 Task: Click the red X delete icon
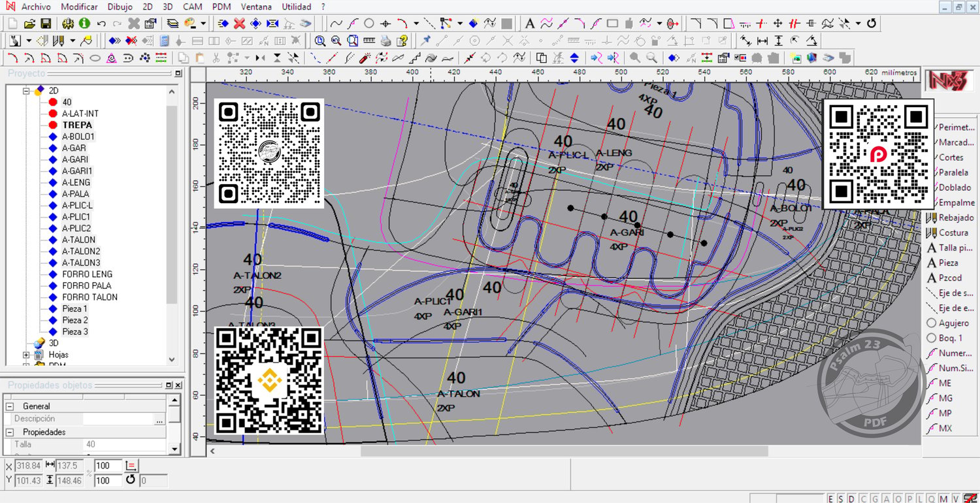(240, 24)
